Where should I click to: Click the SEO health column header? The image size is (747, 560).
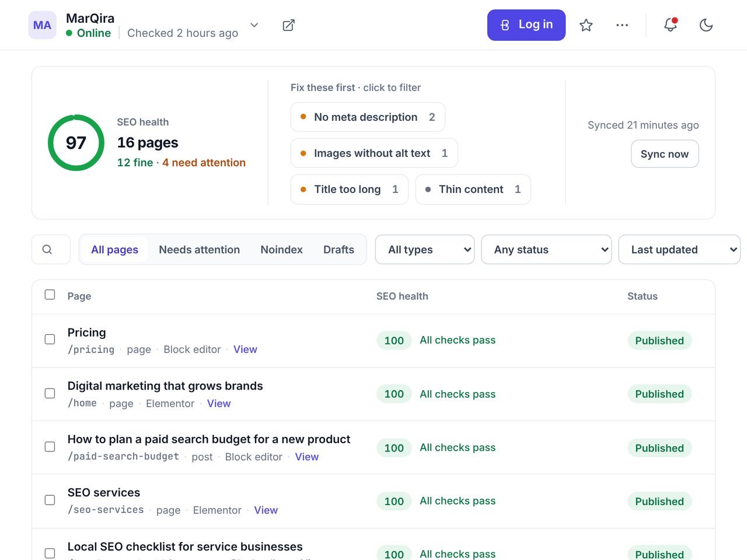pos(402,296)
